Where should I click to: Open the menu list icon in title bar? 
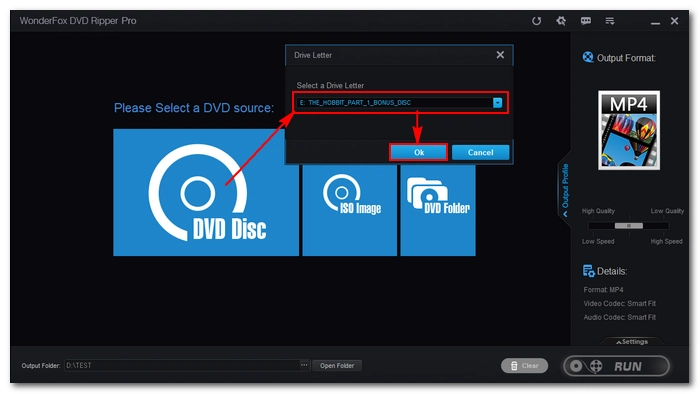pos(610,21)
